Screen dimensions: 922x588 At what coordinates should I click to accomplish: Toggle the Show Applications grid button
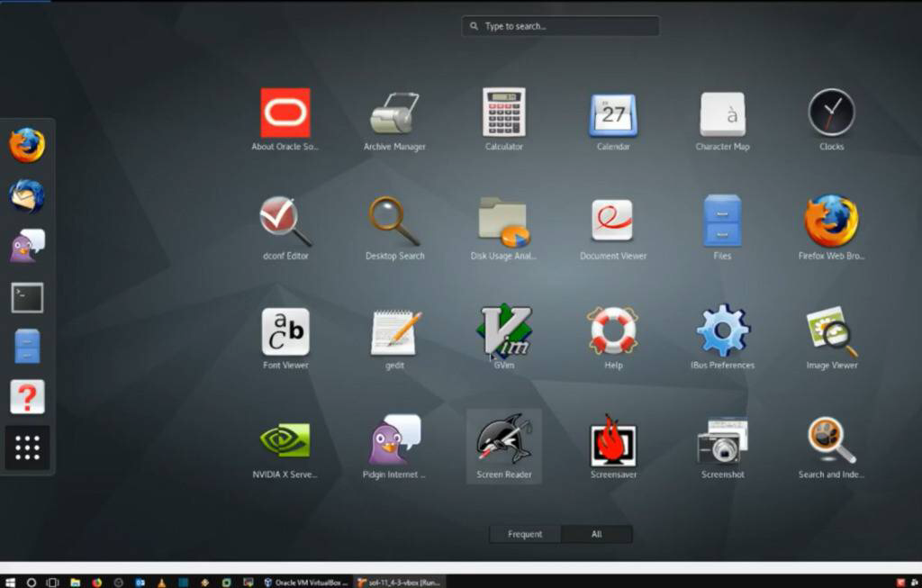point(27,448)
